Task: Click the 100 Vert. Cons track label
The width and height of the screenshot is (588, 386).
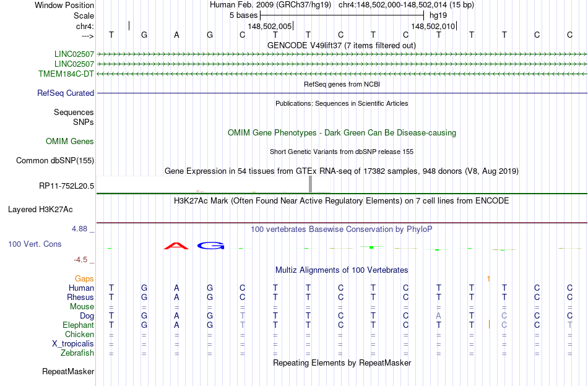Action: (x=35, y=244)
